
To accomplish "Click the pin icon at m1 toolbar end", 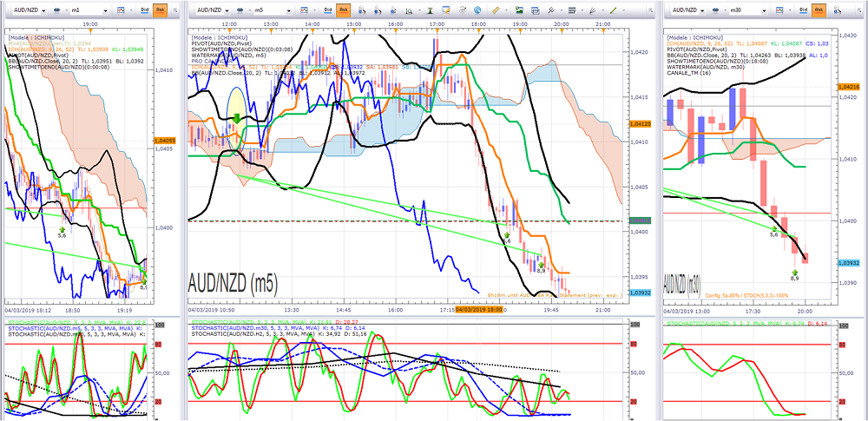I will click(x=175, y=10).
